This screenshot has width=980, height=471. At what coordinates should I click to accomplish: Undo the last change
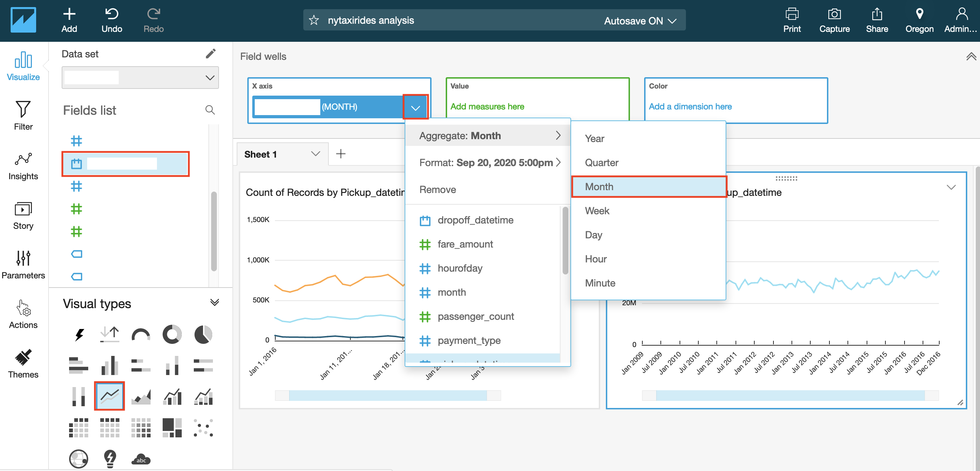point(112,20)
